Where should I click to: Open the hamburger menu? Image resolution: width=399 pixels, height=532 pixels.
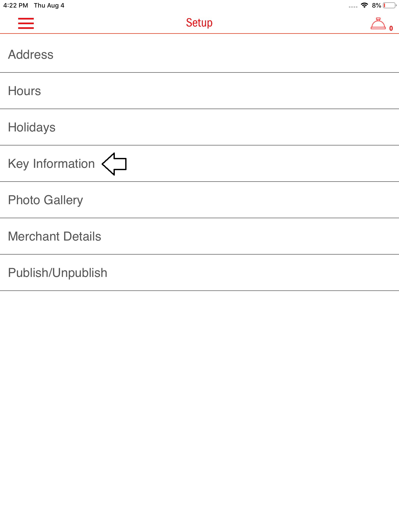pos(26,23)
